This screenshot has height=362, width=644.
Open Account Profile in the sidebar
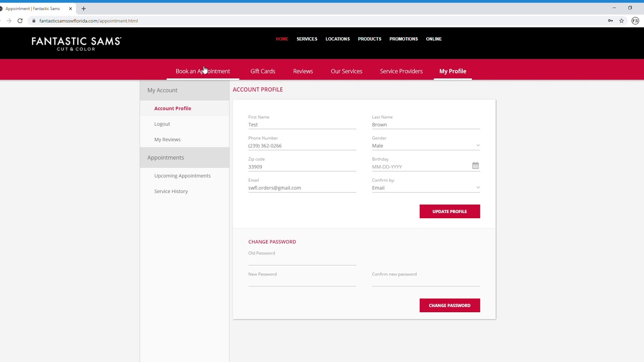point(173,109)
